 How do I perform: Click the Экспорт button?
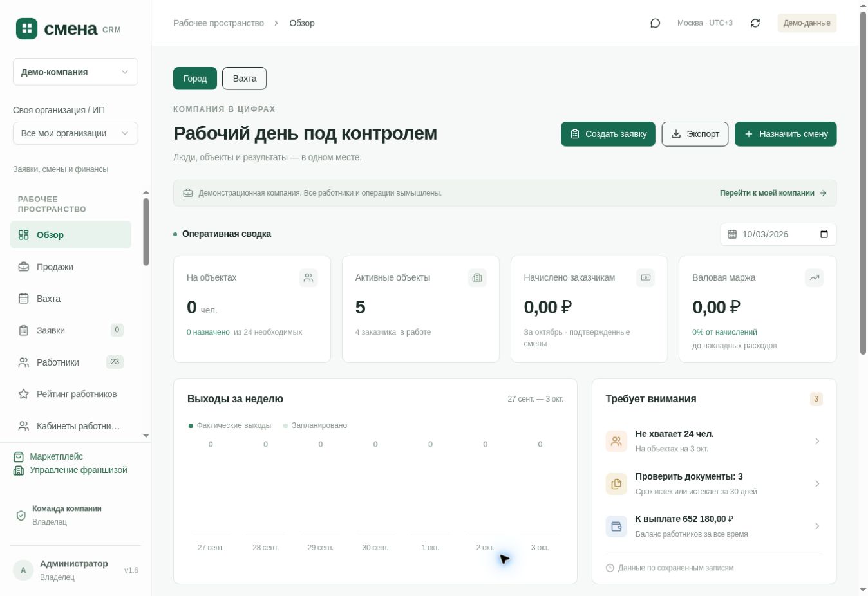point(695,134)
